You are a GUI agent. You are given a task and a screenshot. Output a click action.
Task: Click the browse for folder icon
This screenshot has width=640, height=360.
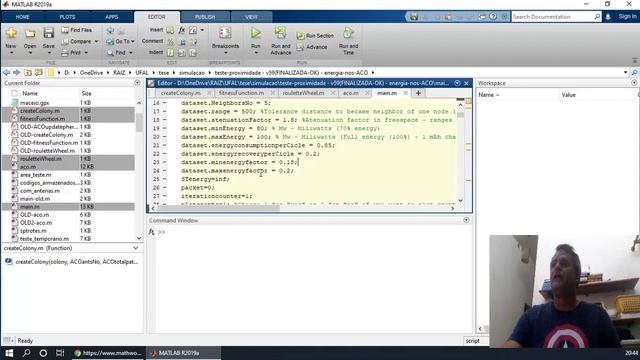click(39, 73)
